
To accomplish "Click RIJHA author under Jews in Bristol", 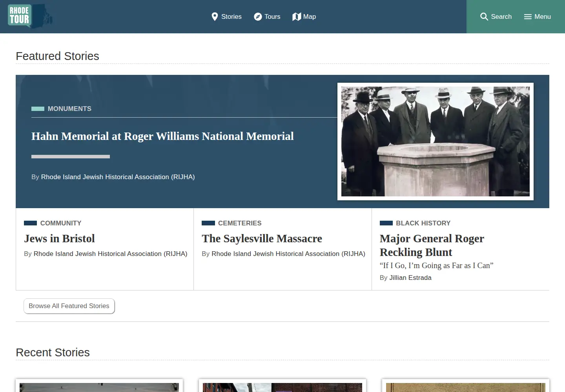I will (110, 254).
